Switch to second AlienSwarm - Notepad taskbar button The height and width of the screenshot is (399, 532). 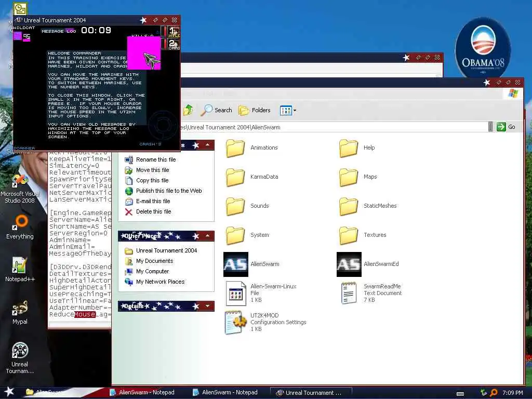click(x=225, y=393)
